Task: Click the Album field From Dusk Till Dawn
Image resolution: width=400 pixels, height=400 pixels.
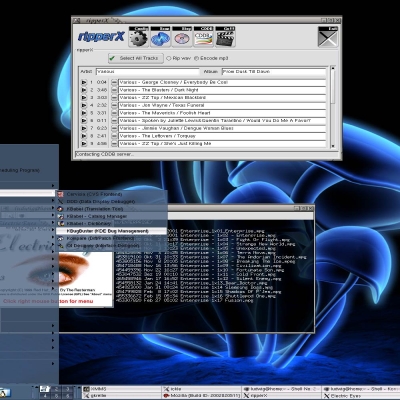Action: point(274,72)
